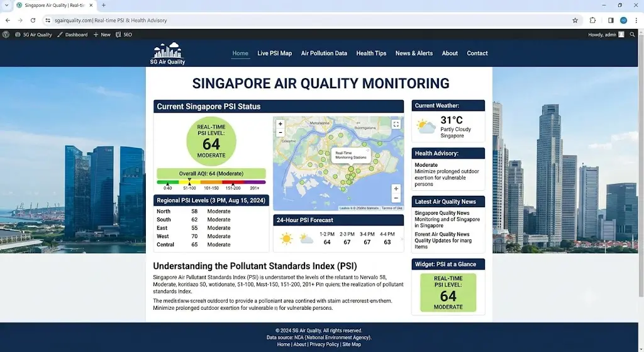Click the Central region PSI row
This screenshot has width=644, height=352.
pyautogui.click(x=211, y=244)
